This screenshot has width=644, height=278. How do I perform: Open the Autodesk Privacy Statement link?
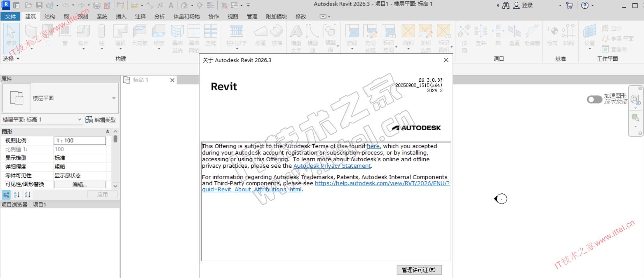point(332,166)
